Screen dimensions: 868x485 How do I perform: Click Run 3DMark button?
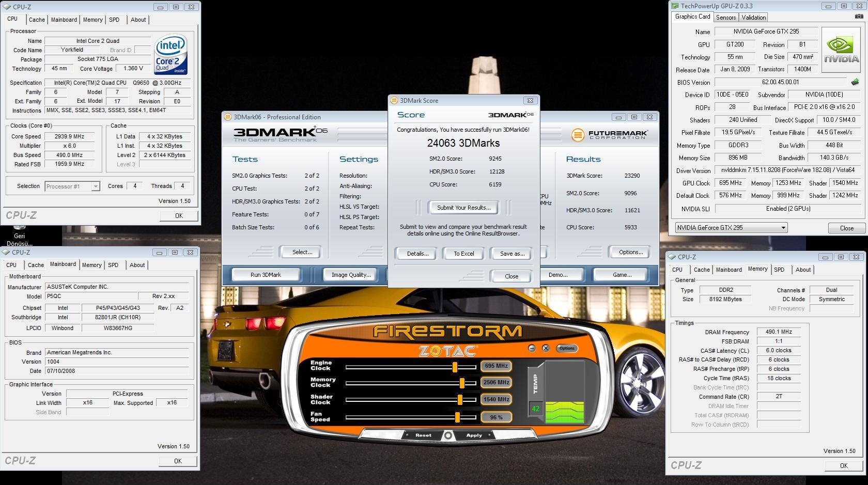pos(266,275)
